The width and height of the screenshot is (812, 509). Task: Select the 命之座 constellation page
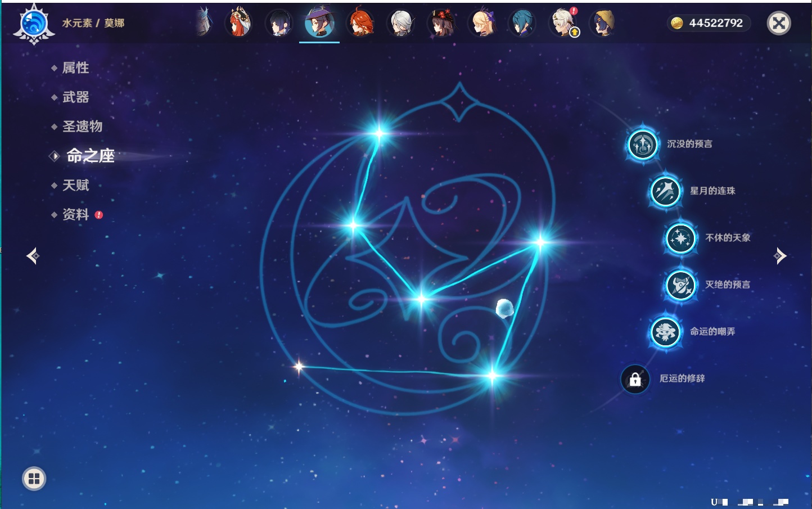tap(91, 156)
